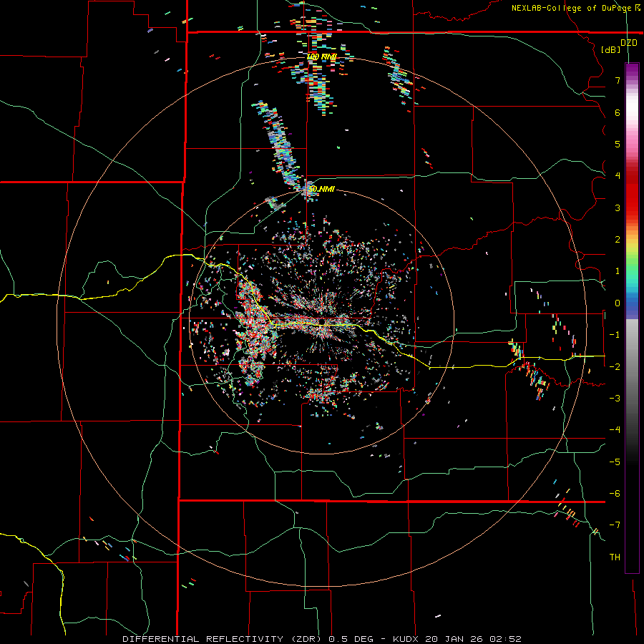Click the -4 value on the color scale
The width and height of the screenshot is (644, 644).
[x=615, y=430]
